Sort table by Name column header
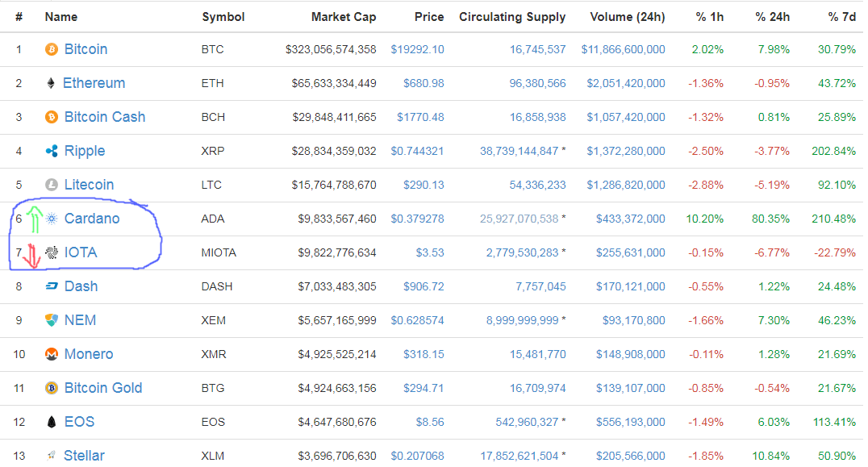The height and width of the screenshot is (467, 868). pos(61,17)
